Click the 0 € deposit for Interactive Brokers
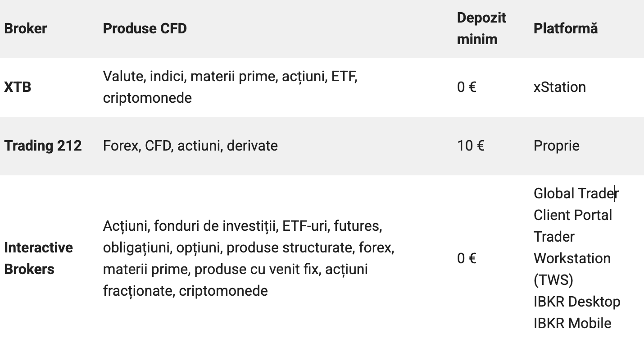Screen dimensions: 644x339 click(467, 258)
